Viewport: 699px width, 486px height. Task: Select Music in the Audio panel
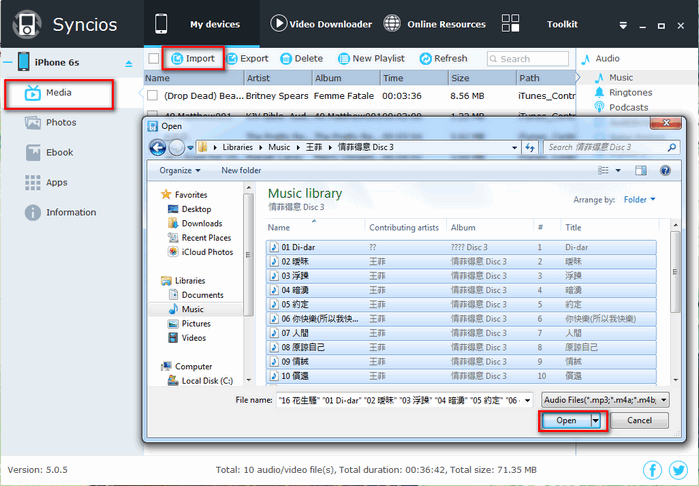pyautogui.click(x=621, y=78)
